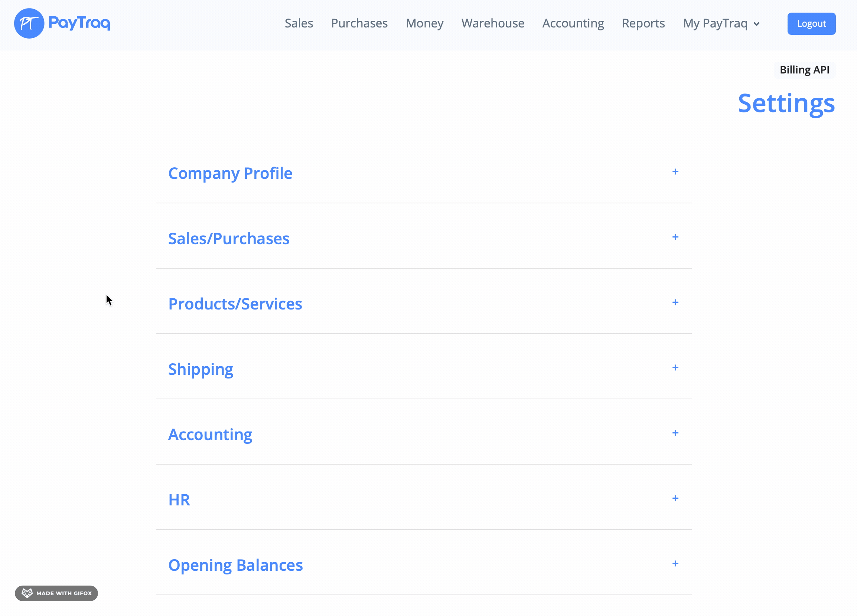Expand the Sales/Purchases section heading

(x=229, y=239)
